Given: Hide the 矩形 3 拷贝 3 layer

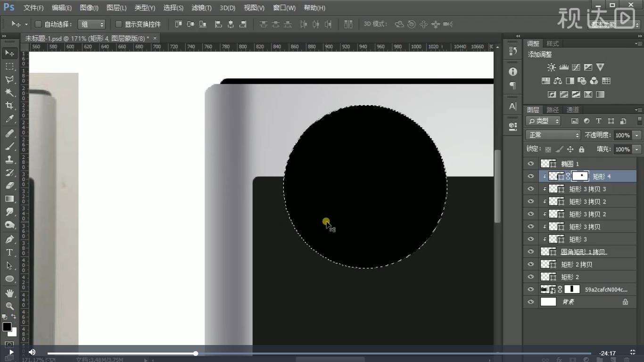Looking at the screenshot, I should [x=531, y=189].
